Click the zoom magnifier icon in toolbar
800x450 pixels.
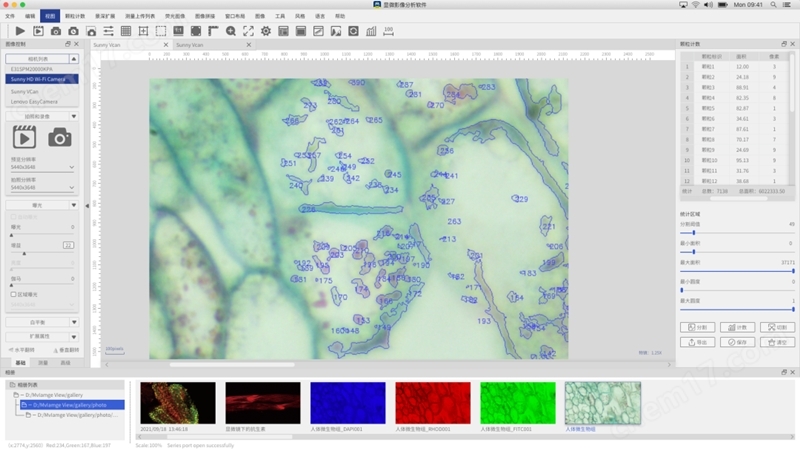tap(231, 31)
